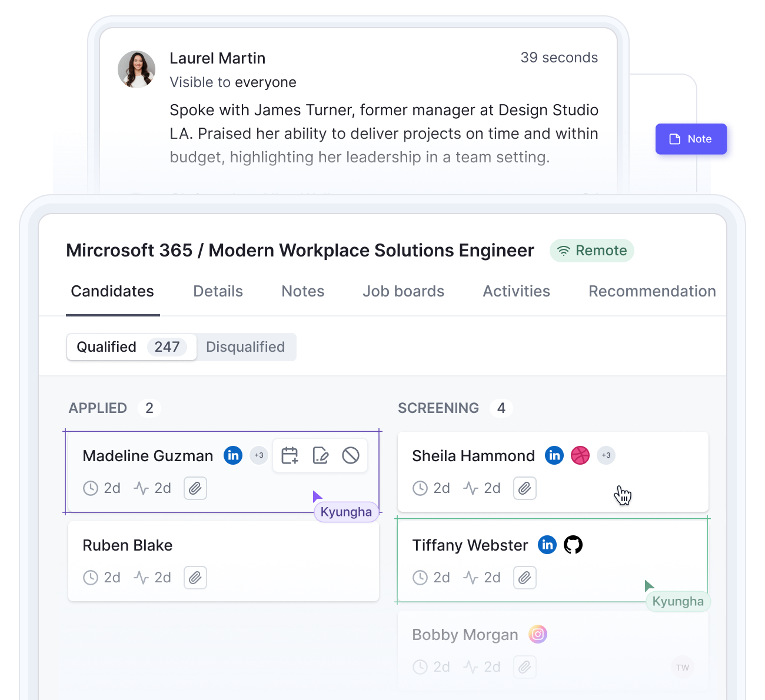765x700 pixels.
Task: Expand the +3 badge next to Sheila Hammond
Action: [606, 455]
